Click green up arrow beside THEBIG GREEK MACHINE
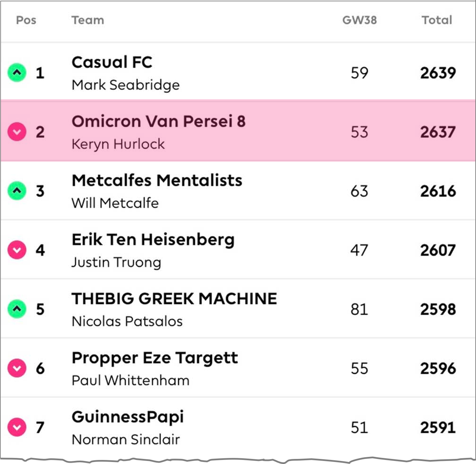This screenshot has height=464, width=476. point(17,309)
